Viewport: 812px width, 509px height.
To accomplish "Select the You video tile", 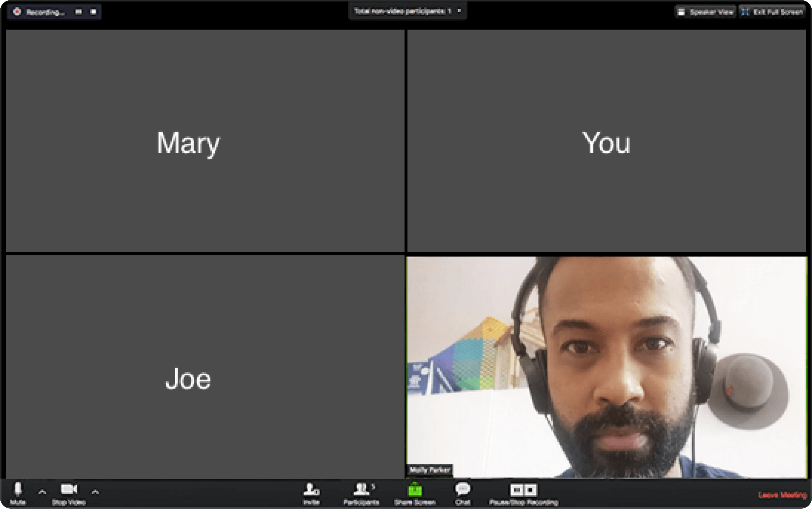I will [x=607, y=141].
